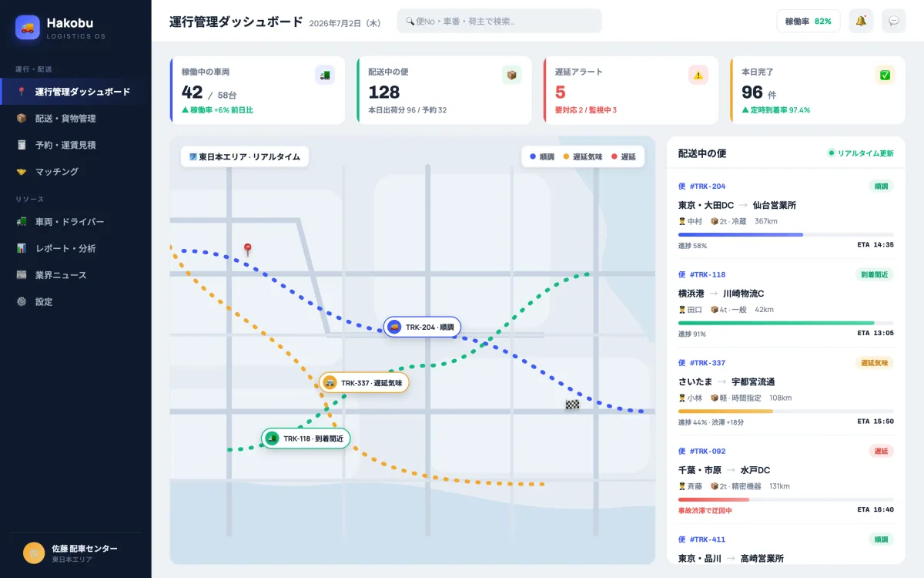924x578 pixels.
Task: Click the box icon beside 配送・貨物管理
Action: pyautogui.click(x=22, y=118)
